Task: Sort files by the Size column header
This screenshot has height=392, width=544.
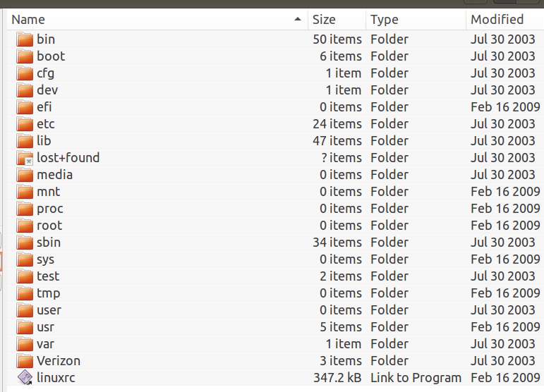Action: (337, 20)
